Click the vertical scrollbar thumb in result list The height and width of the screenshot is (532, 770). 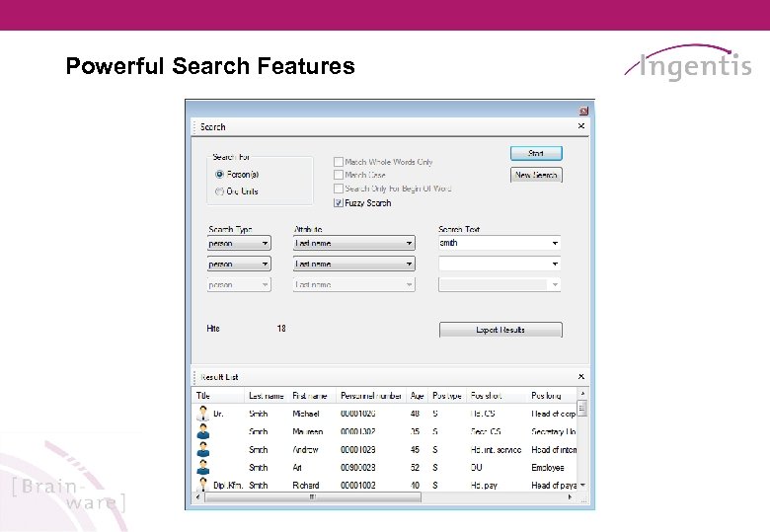[x=582, y=409]
